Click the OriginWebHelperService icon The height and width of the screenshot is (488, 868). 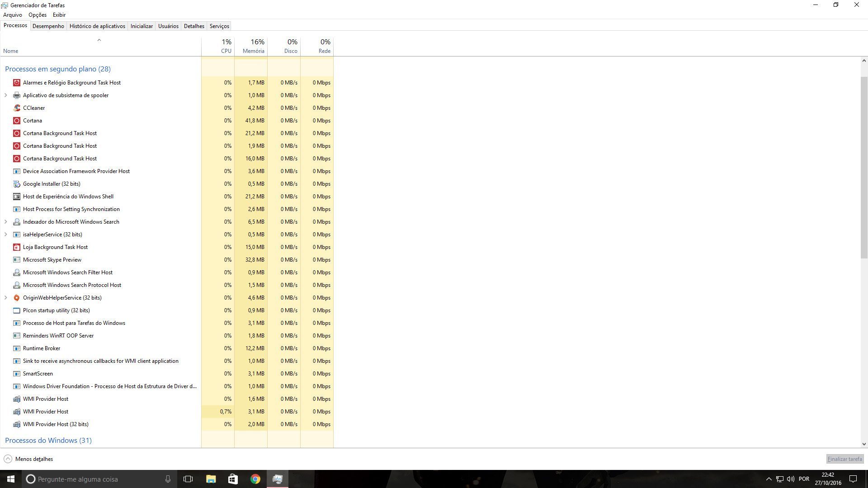pyautogui.click(x=17, y=298)
